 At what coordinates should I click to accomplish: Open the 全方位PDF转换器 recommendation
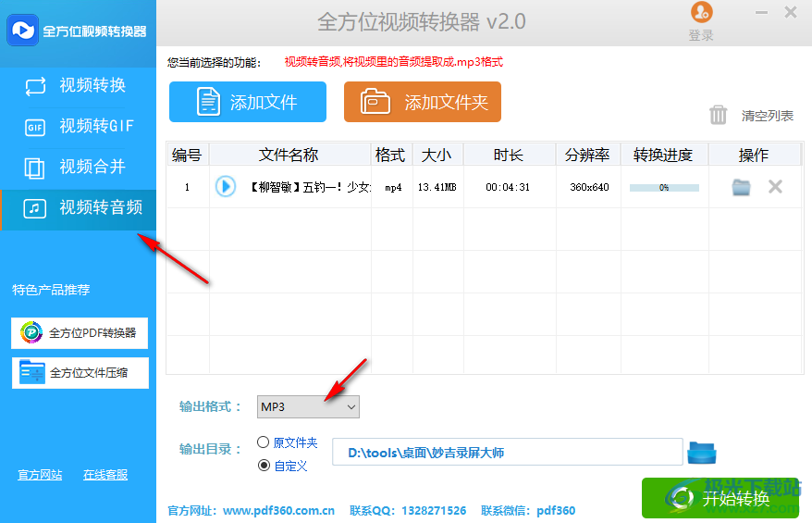coord(80,332)
